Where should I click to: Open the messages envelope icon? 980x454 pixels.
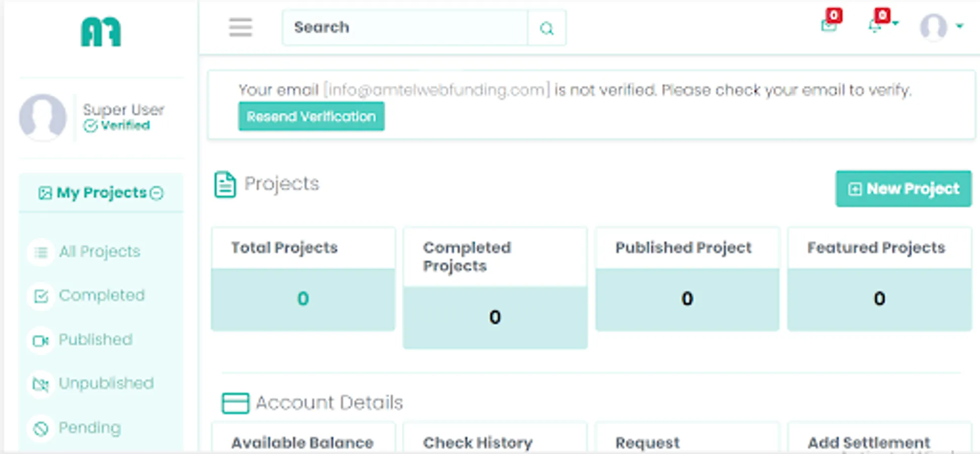tap(828, 25)
